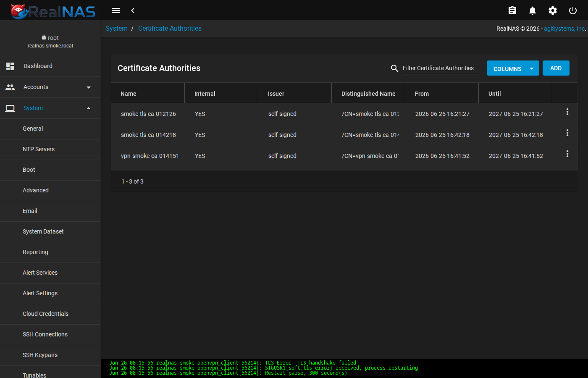Go to Boot settings
This screenshot has height=378, width=588.
click(50, 170)
